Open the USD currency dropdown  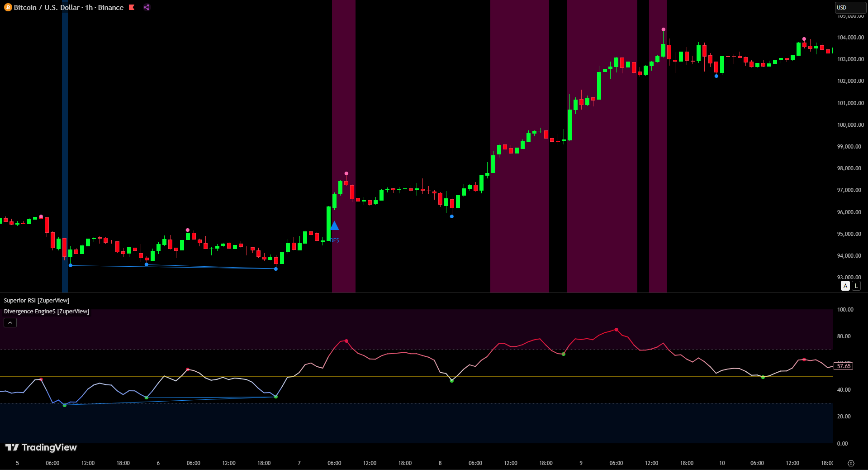pyautogui.click(x=850, y=8)
